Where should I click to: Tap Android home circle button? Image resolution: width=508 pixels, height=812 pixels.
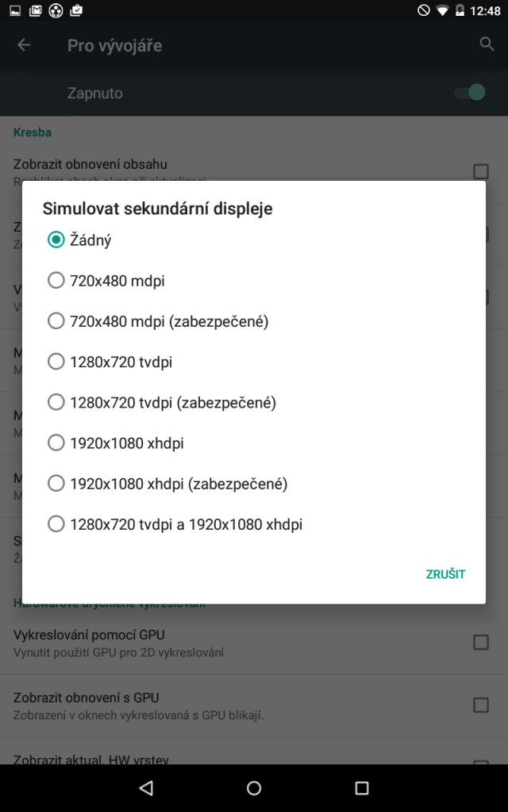point(254,788)
